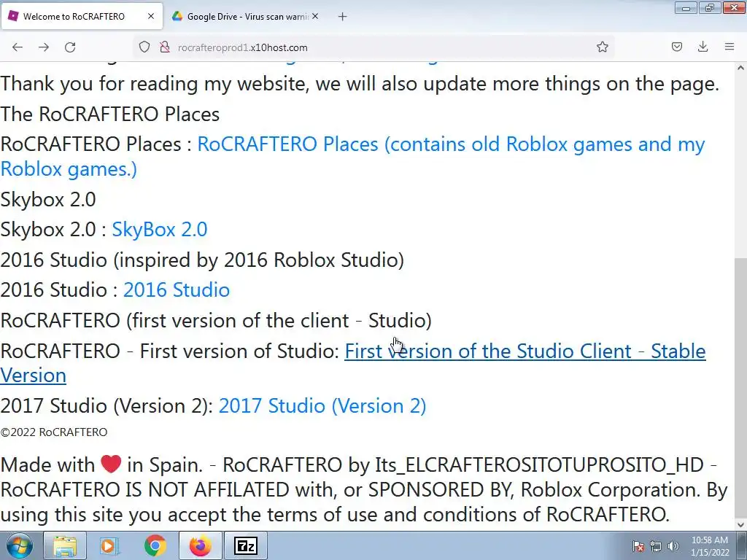The height and width of the screenshot is (560, 747).
Task: Click the taskbar clock showing 10:58 AM
Action: point(710,546)
